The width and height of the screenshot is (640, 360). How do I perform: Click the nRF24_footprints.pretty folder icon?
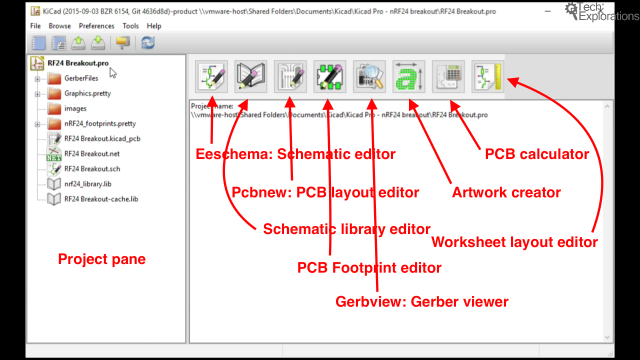tap(54, 124)
